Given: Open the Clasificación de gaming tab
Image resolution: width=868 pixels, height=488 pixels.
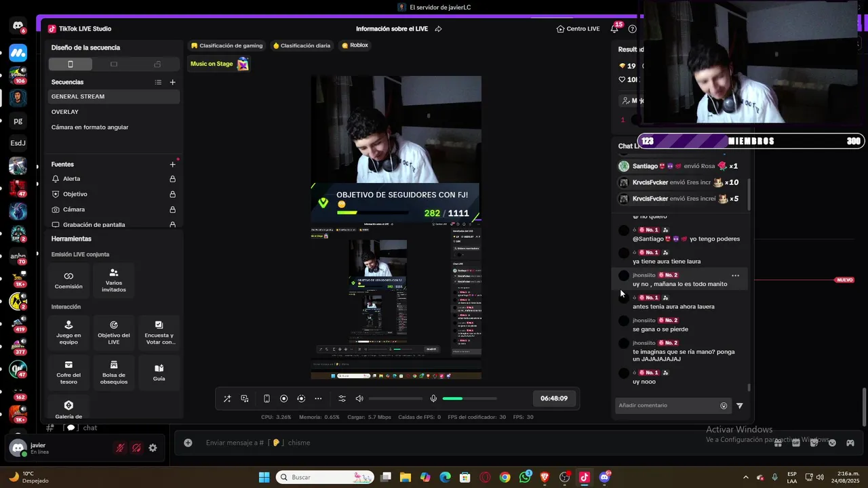Looking at the screenshot, I should [x=226, y=45].
